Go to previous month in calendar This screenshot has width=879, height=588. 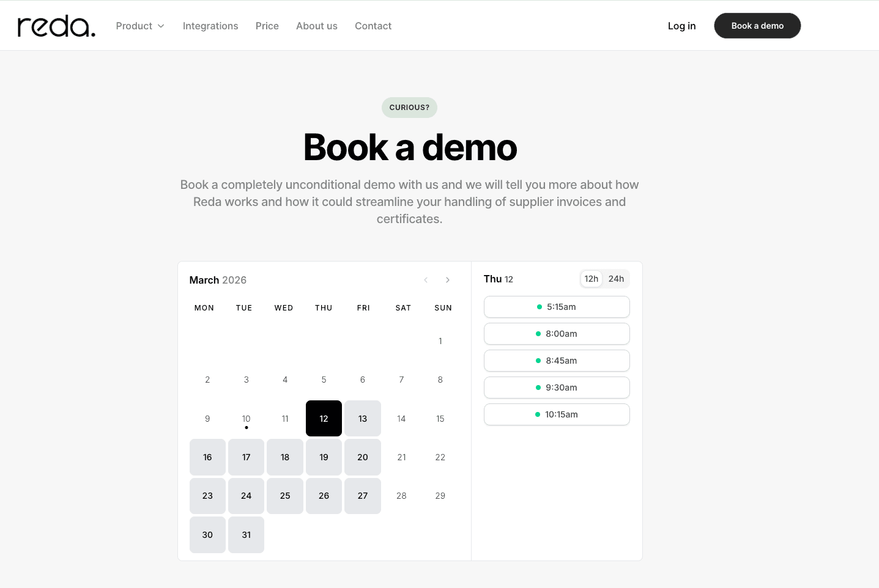pos(426,280)
